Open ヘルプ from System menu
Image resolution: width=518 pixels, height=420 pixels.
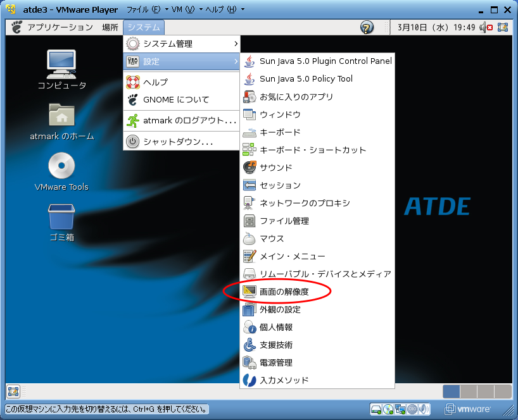[x=182, y=82]
